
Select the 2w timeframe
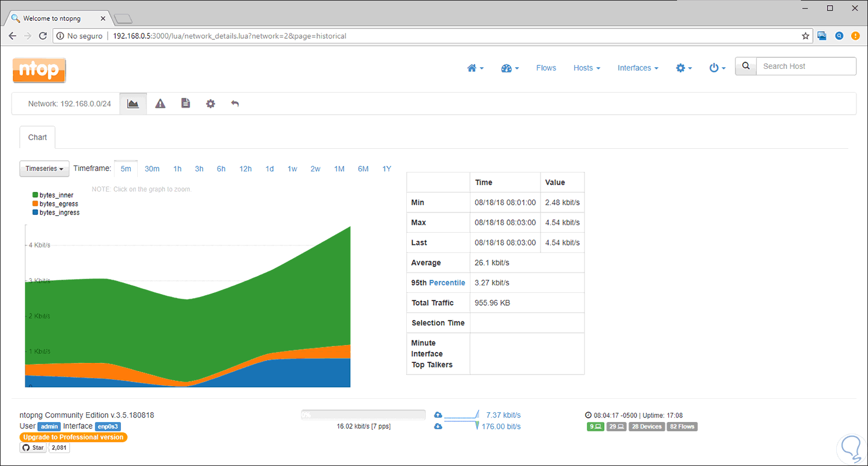pos(315,168)
